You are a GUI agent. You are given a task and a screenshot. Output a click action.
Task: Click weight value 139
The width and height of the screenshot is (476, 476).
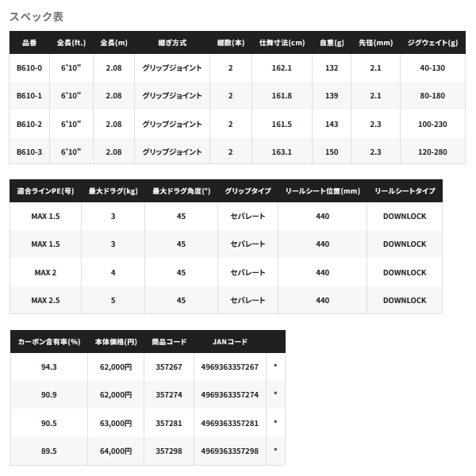(332, 96)
